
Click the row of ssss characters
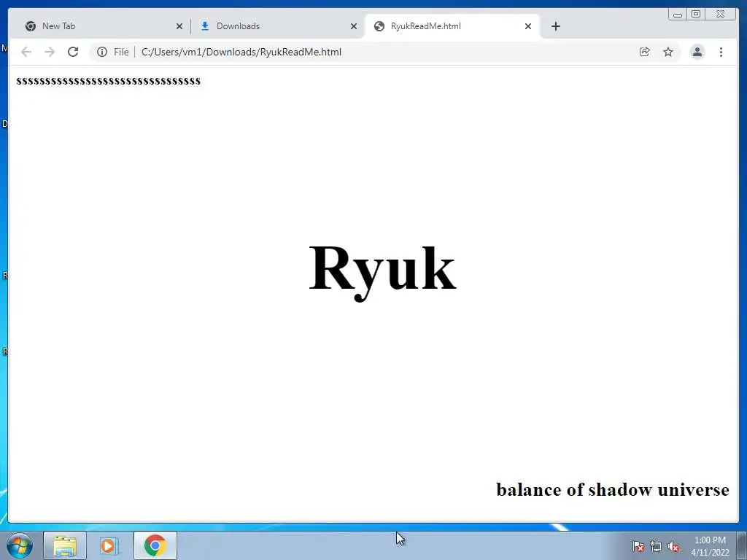coord(109,81)
